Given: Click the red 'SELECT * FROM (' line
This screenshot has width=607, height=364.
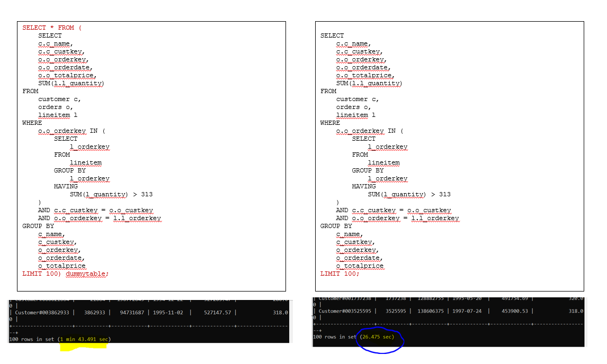Looking at the screenshot, I should click(52, 28).
